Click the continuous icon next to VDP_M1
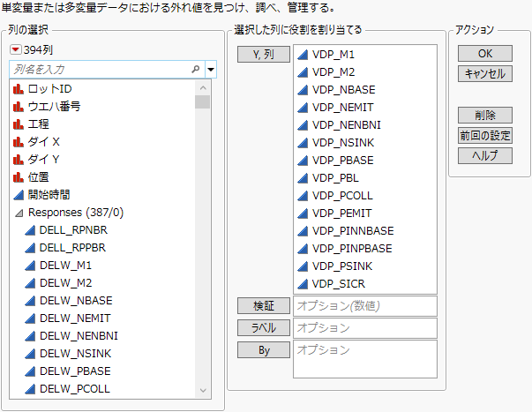Image resolution: width=532 pixels, height=412 pixels. click(303, 55)
